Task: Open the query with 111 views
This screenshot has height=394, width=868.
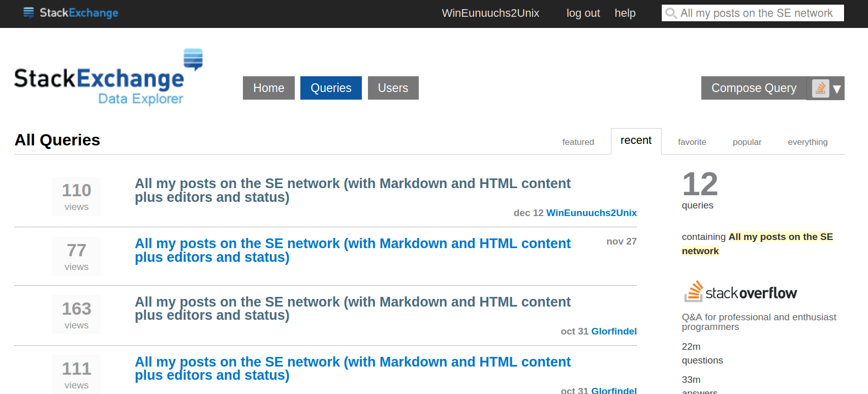Action: [x=353, y=369]
